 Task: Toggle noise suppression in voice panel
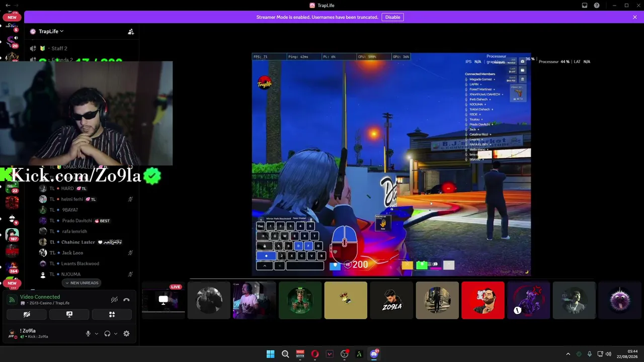pos(114,300)
